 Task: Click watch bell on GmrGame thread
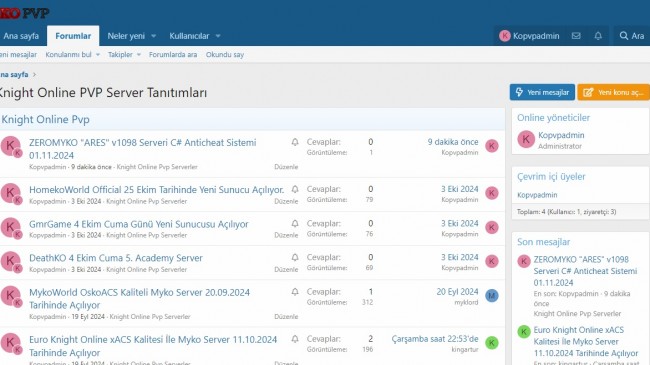click(x=295, y=224)
